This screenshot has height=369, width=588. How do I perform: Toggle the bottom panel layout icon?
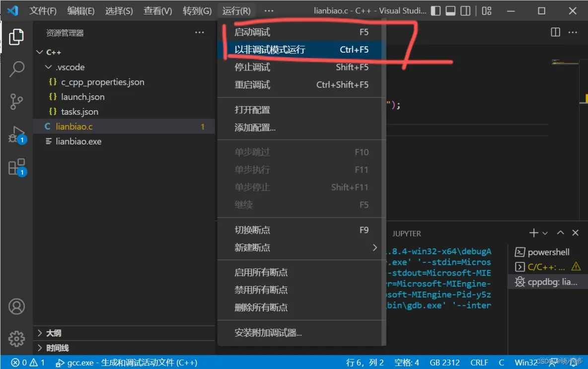click(x=450, y=11)
